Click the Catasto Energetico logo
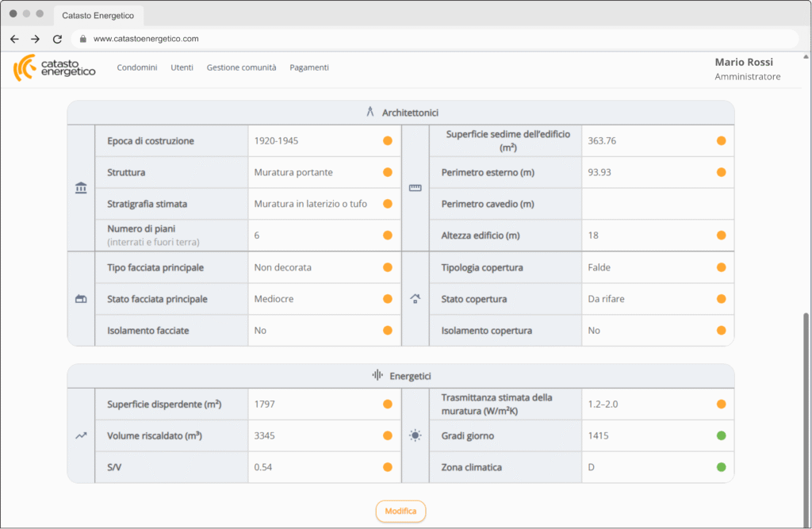 click(x=54, y=68)
